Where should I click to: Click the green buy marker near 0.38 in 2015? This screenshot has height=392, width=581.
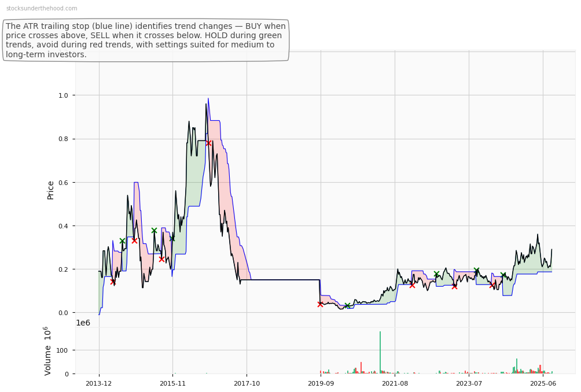[x=154, y=231]
